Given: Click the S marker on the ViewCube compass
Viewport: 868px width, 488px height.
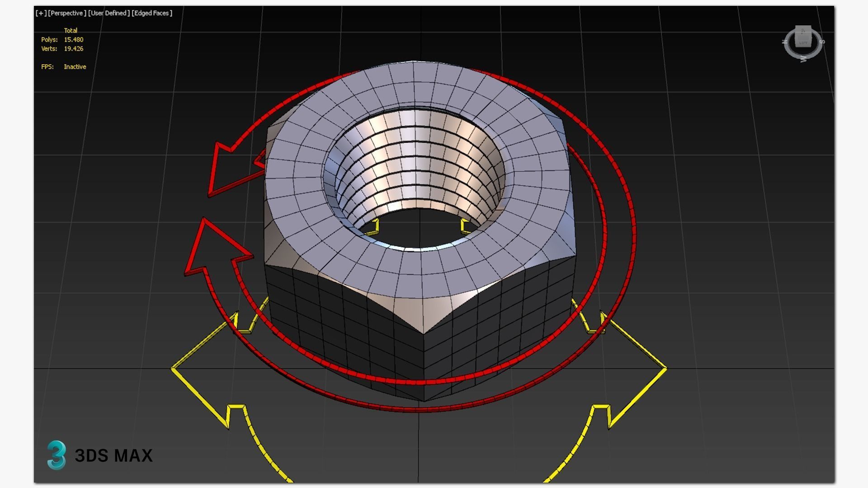Looking at the screenshot, I should pos(822,42).
